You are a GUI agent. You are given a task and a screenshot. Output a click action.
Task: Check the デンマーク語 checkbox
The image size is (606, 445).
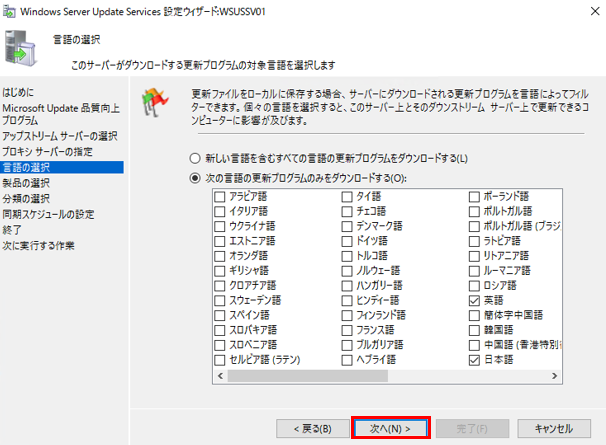point(347,226)
